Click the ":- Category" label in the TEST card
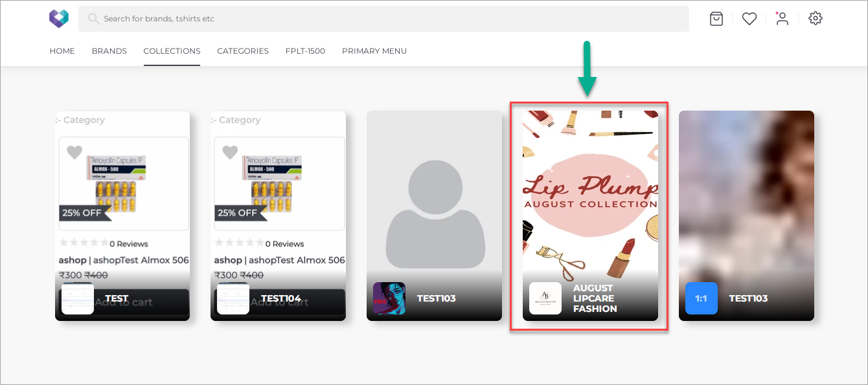 [x=80, y=120]
